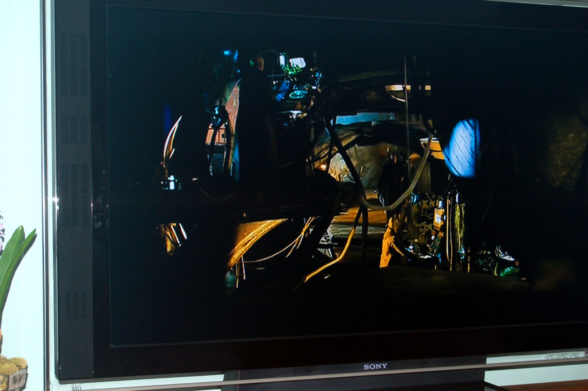The height and width of the screenshot is (391, 588).
Task: Click the STANDBY indicator LED
Action: (562, 354)
